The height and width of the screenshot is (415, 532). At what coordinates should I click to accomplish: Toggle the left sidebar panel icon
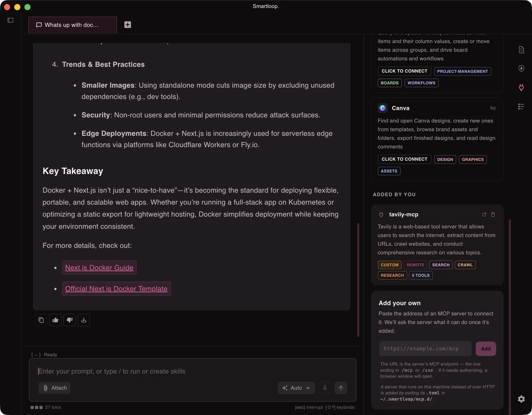click(x=10, y=20)
